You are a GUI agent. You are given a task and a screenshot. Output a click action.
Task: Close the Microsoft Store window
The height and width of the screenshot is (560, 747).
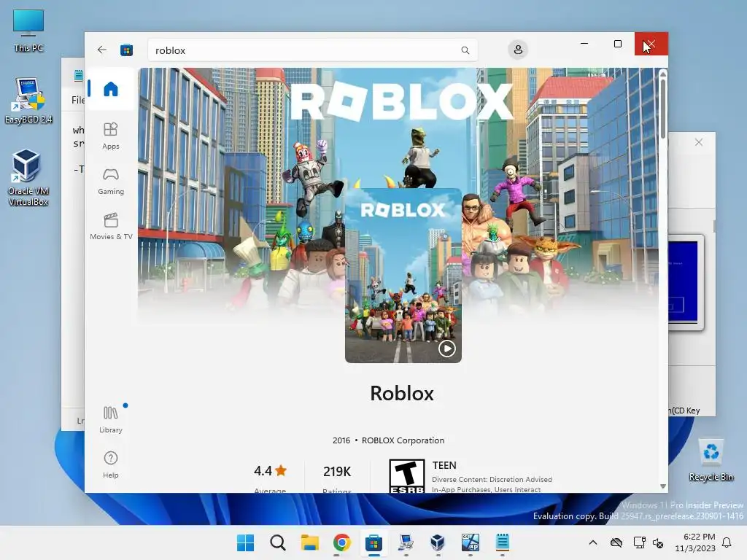(651, 44)
